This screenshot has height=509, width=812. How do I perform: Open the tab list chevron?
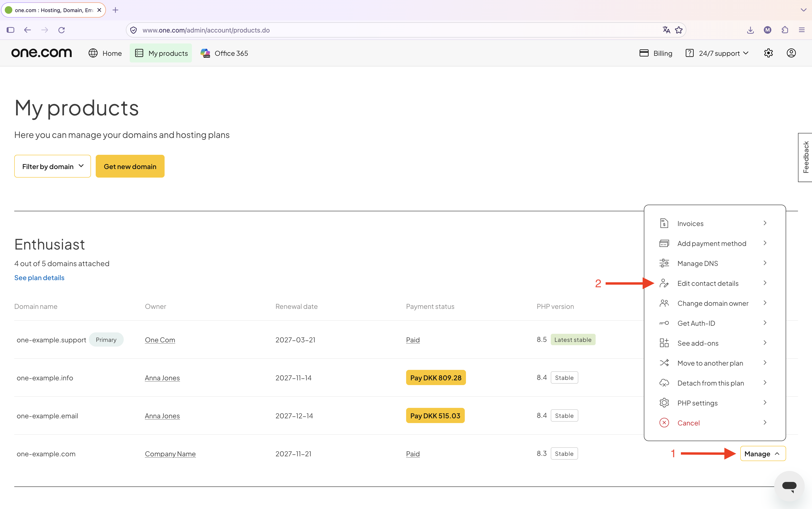804,10
